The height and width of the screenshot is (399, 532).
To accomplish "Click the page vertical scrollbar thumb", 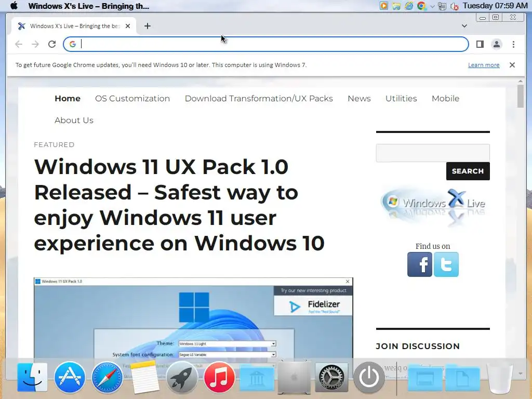I will pos(521,96).
